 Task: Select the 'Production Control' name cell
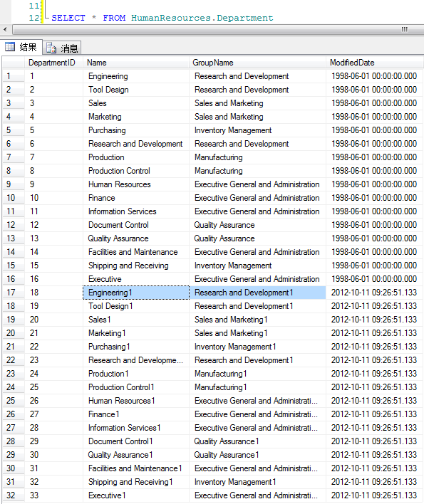pyautogui.click(x=136, y=171)
